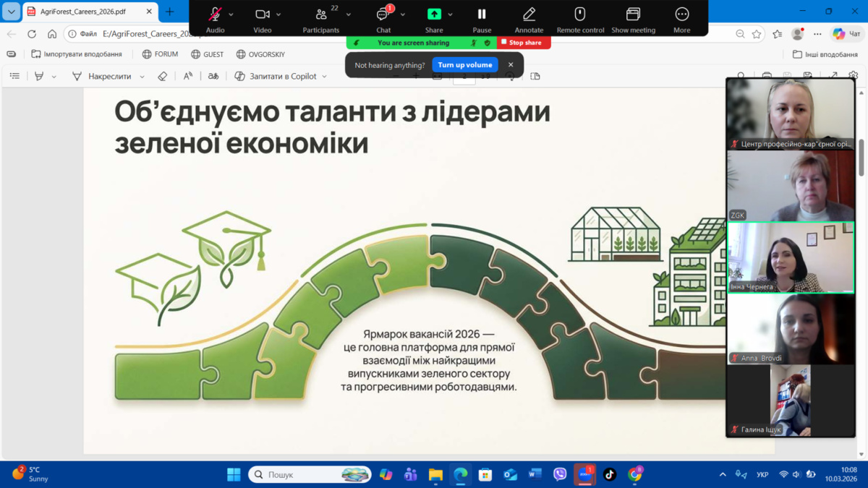The width and height of the screenshot is (868, 488).
Task: Pause the screen share
Action: [482, 14]
